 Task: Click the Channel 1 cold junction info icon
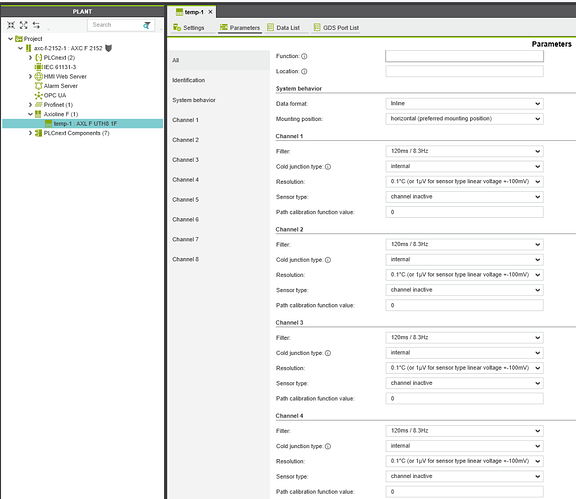pos(328,167)
